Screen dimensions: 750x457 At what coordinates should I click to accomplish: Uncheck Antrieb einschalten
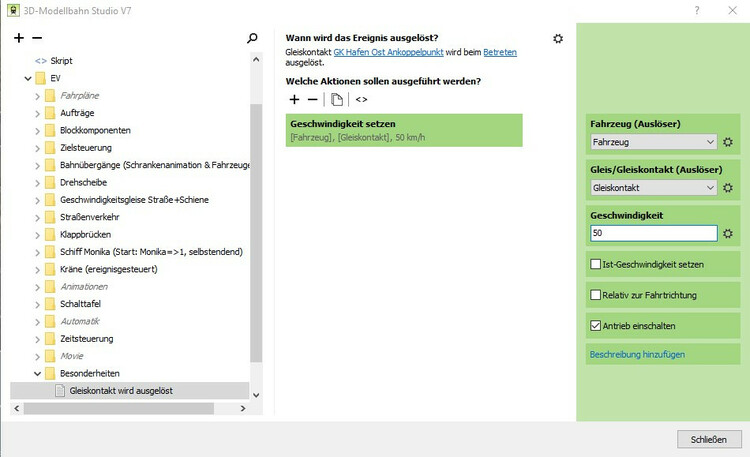point(596,326)
